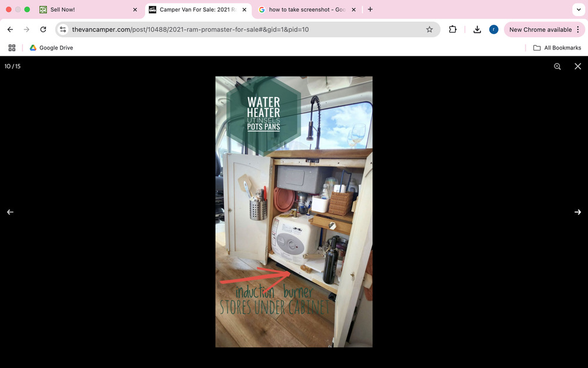
Task: Show the previous gallery image
Action: 10,212
